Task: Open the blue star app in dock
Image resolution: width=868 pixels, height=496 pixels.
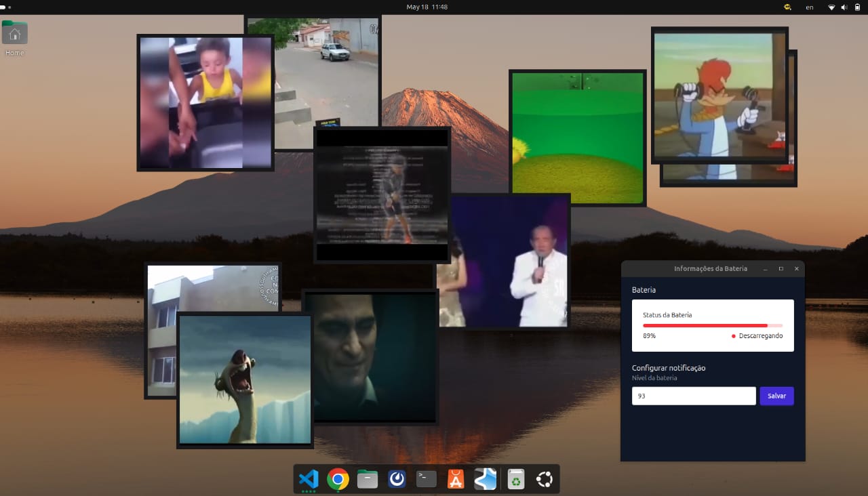Action: [486, 479]
